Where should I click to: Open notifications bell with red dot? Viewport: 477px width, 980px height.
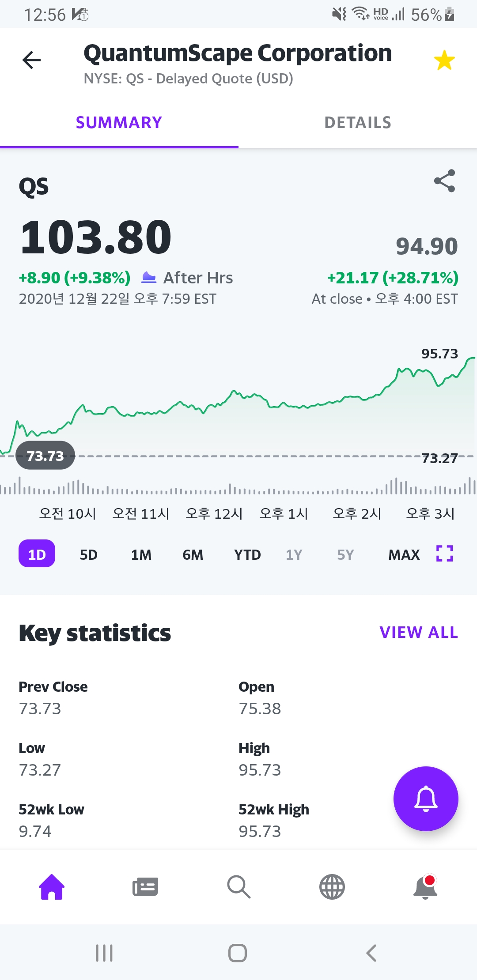coord(425,886)
